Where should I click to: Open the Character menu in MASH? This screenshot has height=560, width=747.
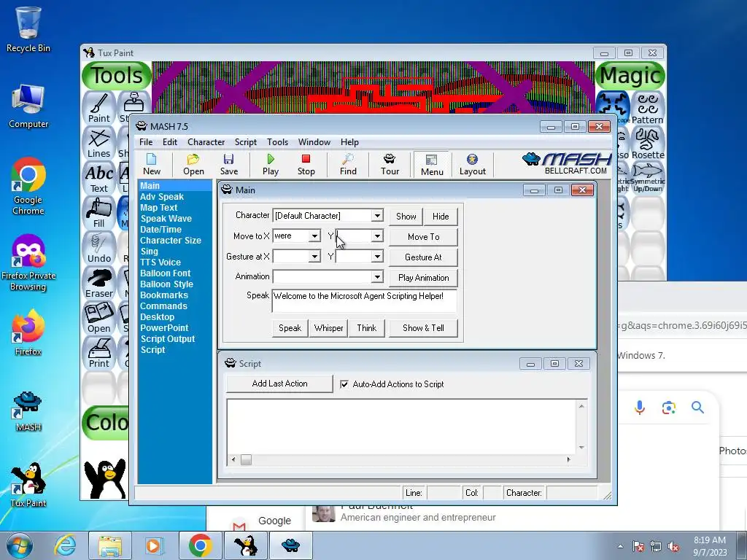tap(206, 142)
